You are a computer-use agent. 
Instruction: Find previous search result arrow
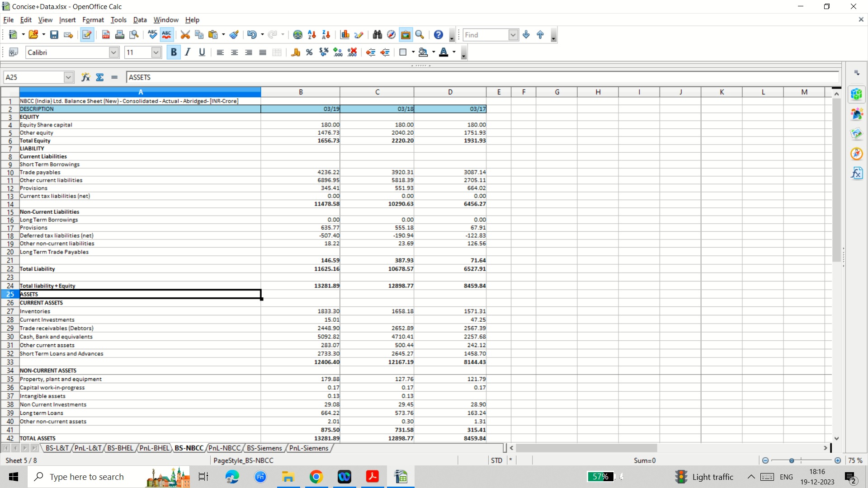tap(540, 35)
